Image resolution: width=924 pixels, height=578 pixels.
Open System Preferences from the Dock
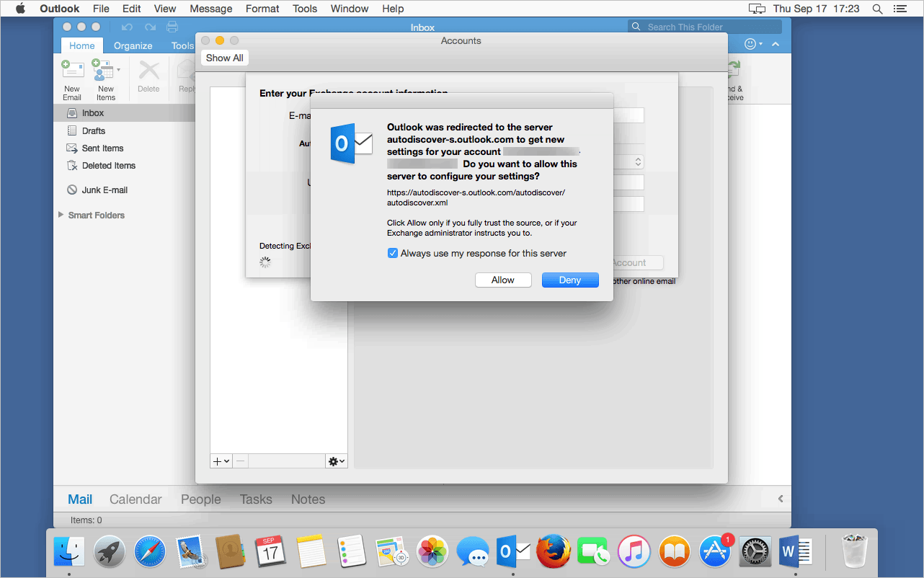tap(755, 552)
